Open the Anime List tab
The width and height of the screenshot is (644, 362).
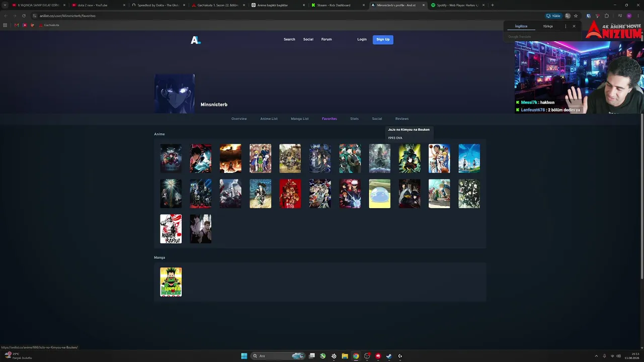[x=269, y=119]
